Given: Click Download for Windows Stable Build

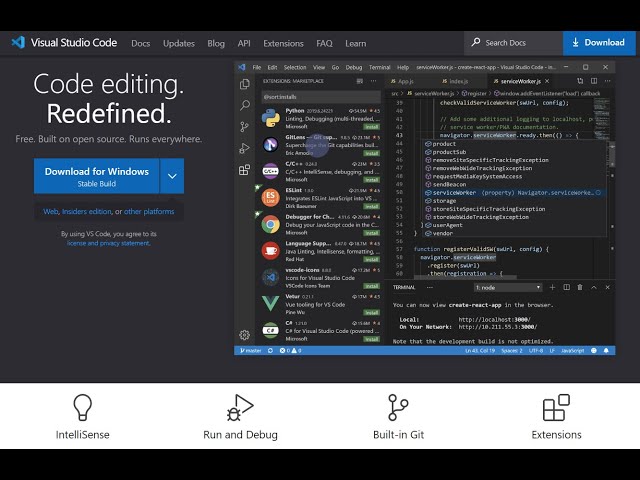Looking at the screenshot, I should pos(97,176).
